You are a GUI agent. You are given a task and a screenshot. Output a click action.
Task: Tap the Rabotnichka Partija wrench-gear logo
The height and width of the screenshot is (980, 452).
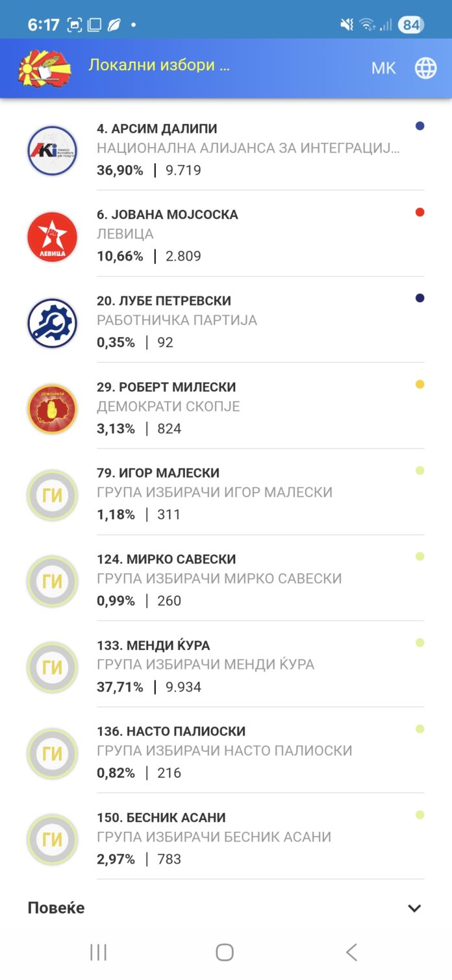tap(53, 323)
